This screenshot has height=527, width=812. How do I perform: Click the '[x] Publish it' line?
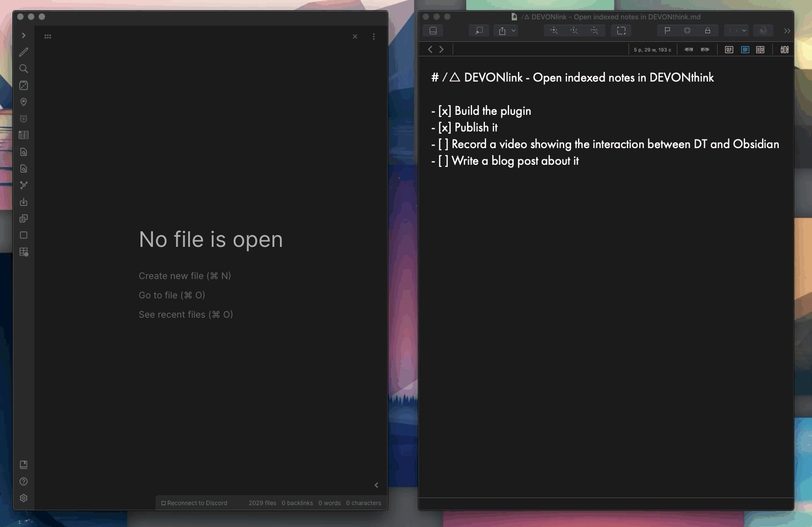click(464, 128)
